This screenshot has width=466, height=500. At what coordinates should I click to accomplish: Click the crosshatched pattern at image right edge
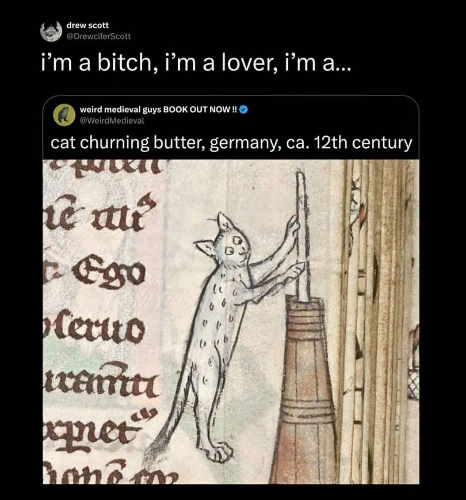413,383
